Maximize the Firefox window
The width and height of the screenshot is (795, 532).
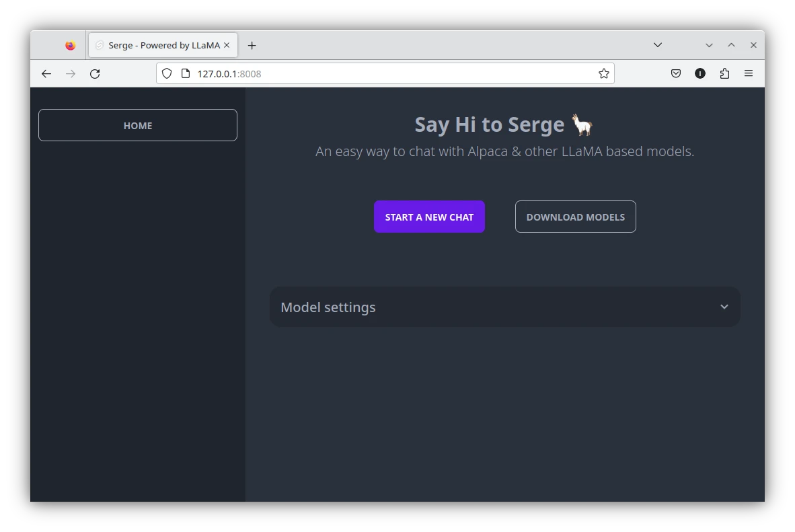pyautogui.click(x=731, y=45)
